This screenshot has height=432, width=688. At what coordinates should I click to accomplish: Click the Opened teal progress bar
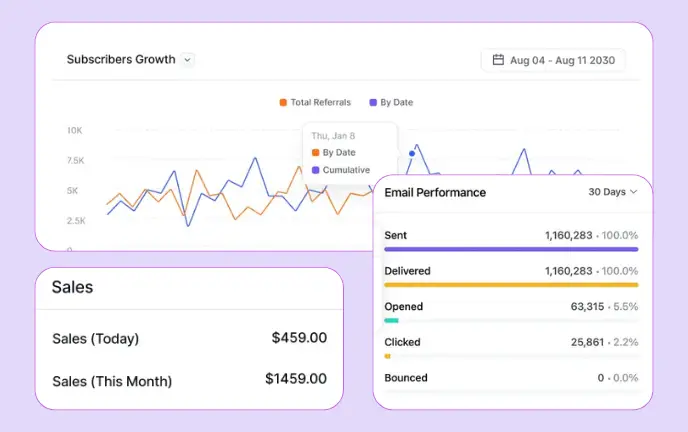(x=391, y=321)
